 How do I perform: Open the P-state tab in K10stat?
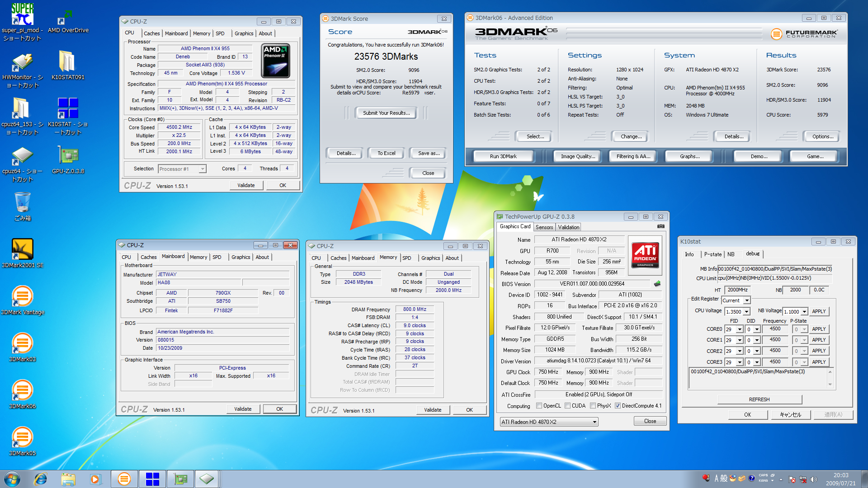pos(712,254)
